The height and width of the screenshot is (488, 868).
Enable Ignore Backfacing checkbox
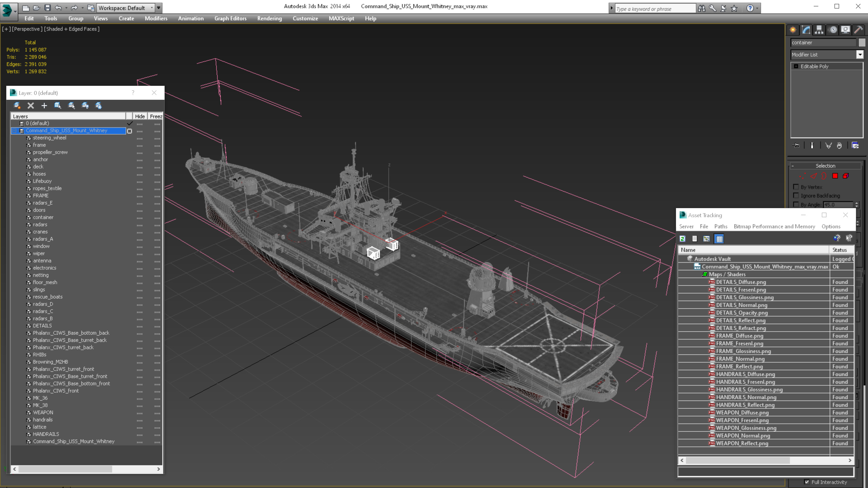(796, 196)
